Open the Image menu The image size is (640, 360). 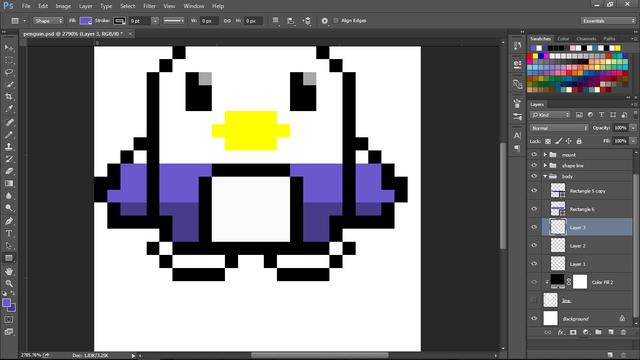pyautogui.click(x=63, y=6)
